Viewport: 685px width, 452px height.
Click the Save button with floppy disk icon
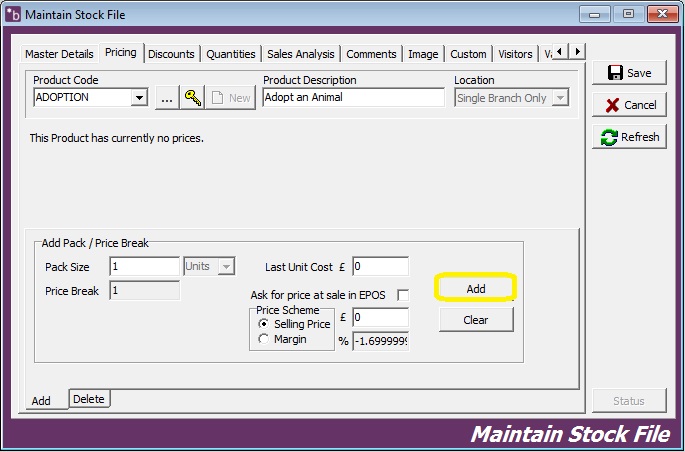(x=628, y=73)
